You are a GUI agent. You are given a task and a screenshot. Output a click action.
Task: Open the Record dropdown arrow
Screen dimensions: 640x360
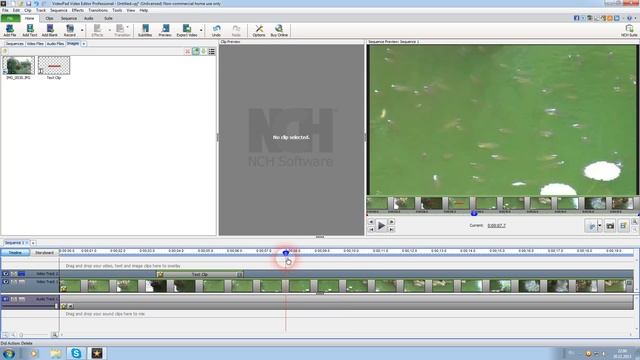82,30
